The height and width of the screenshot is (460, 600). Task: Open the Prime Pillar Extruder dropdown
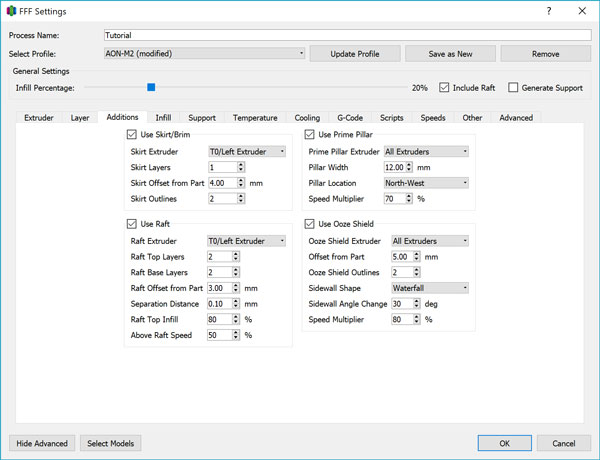pos(426,152)
